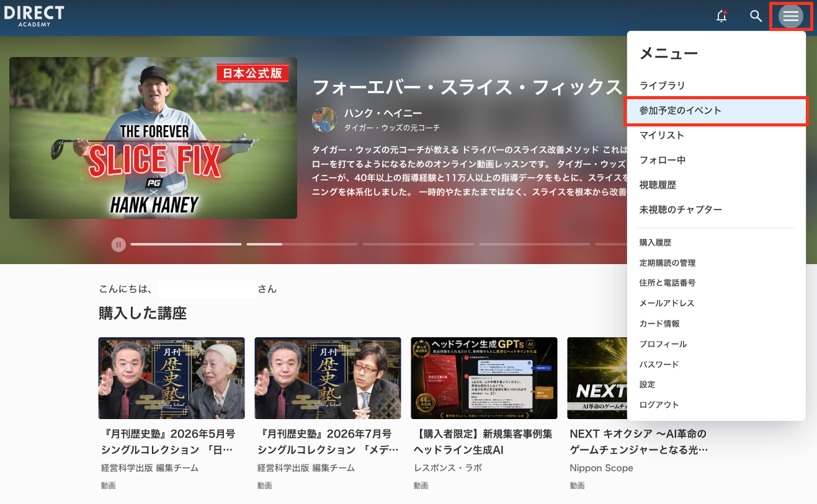Click the タイガー・ウッズの元コーチ subtitle

[x=392, y=128]
